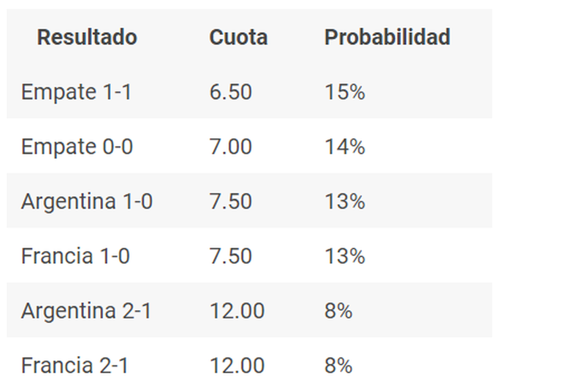577x392 pixels.
Task: Click the Argentina 2-1 result
Action: pos(86,311)
